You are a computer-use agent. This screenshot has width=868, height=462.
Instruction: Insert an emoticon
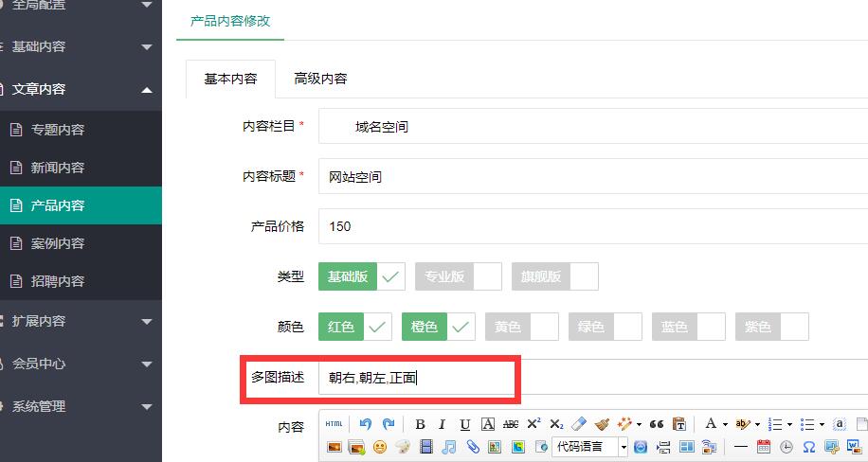click(380, 447)
